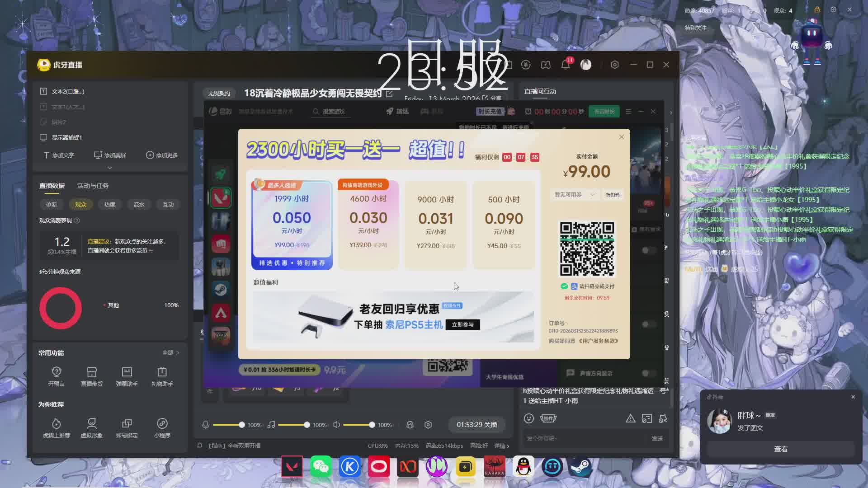Click 立即参与 PS5 promotion button
The image size is (868, 488).
point(462,324)
